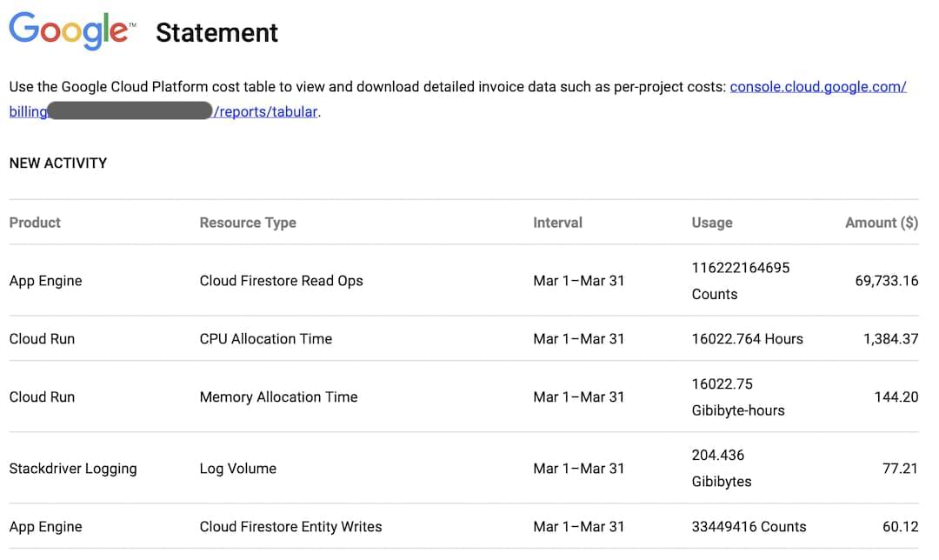Click the Google logo

pyautogui.click(x=70, y=30)
